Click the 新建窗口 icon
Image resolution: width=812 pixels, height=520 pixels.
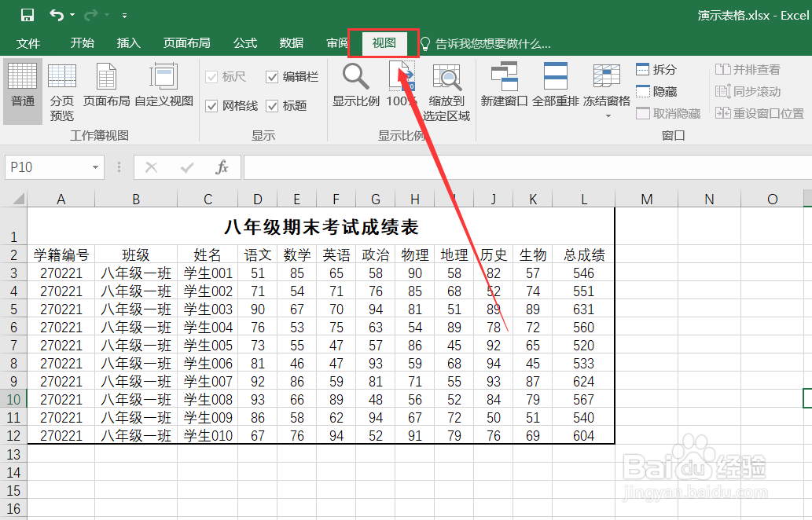[504, 86]
